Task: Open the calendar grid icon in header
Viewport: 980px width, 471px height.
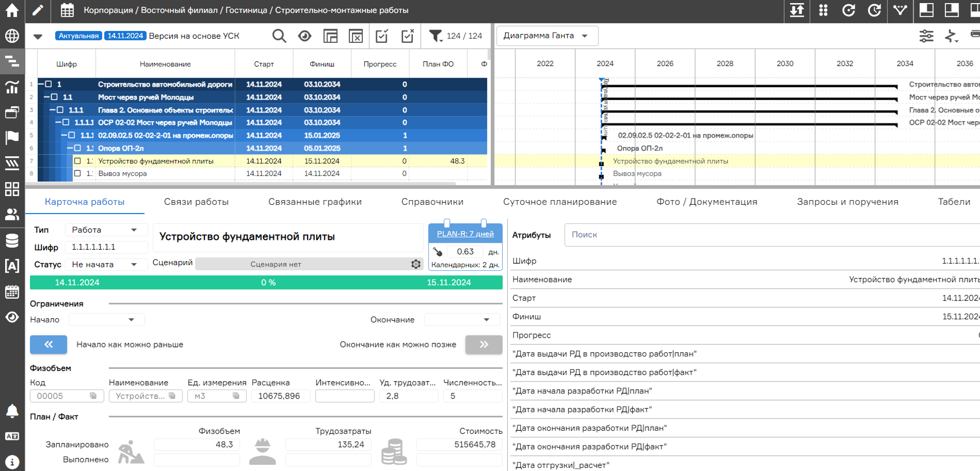Action: (x=67, y=10)
